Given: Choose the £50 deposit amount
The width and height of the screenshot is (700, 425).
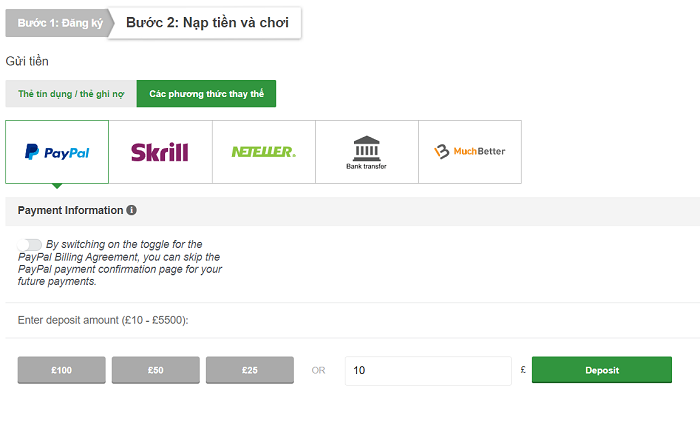Looking at the screenshot, I should click(155, 370).
